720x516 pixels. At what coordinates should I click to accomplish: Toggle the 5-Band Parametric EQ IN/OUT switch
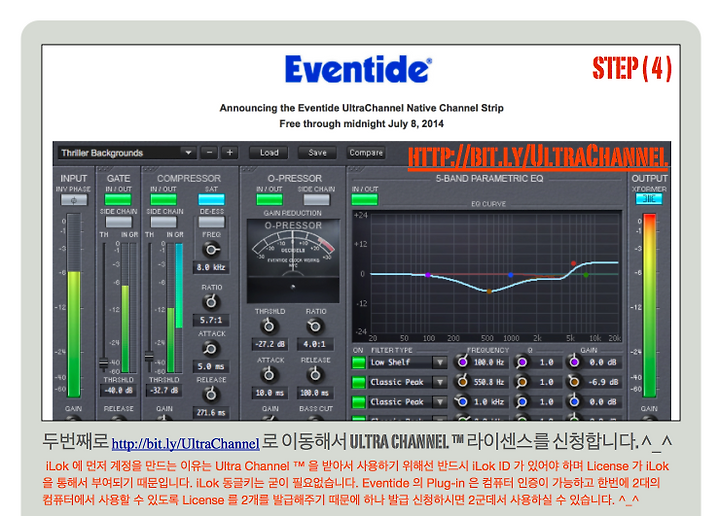click(365, 200)
